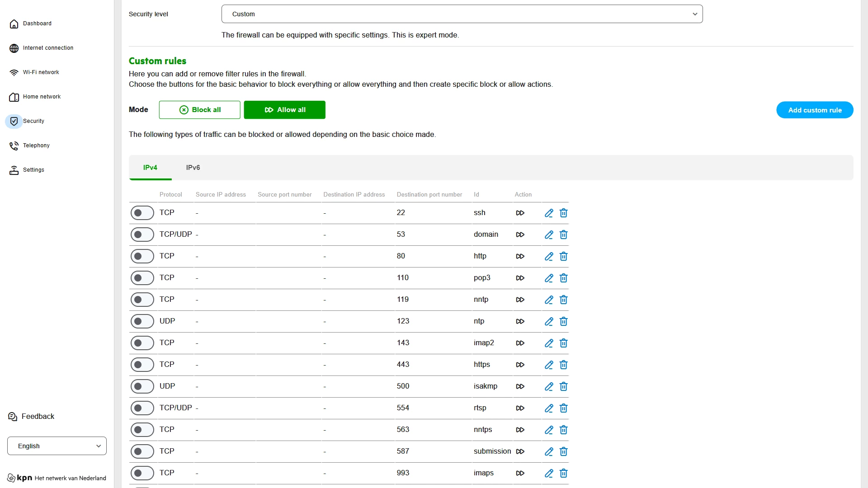Toggle the ssh rule switch

tap(142, 213)
